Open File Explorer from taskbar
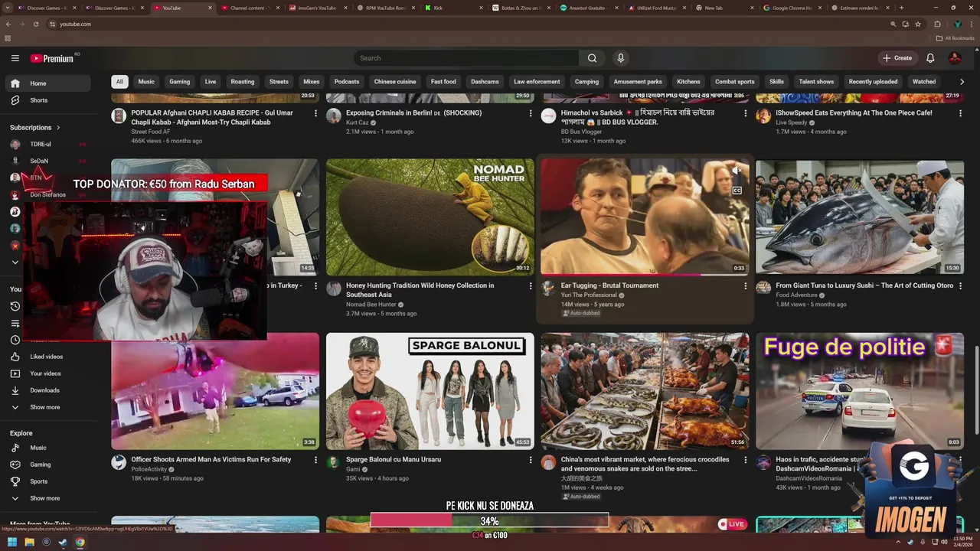980x551 pixels. click(29, 543)
